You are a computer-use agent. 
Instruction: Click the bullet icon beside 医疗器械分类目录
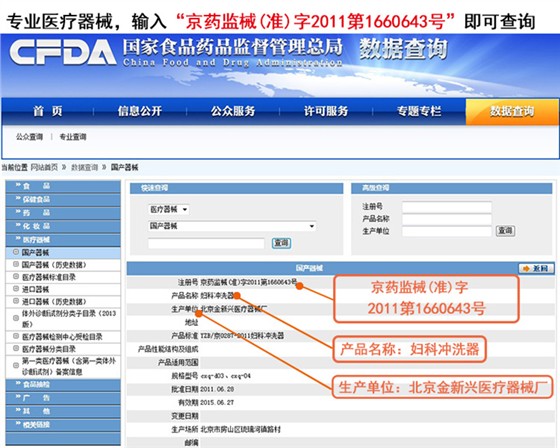pos(16,348)
